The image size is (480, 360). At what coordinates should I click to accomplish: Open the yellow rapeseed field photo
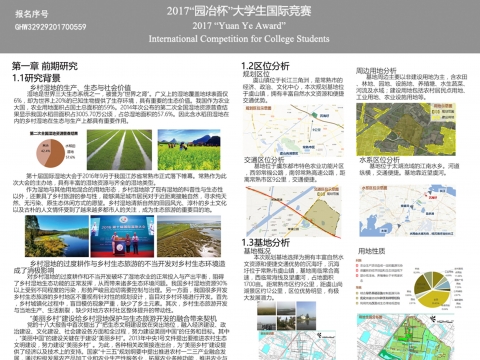(189, 150)
